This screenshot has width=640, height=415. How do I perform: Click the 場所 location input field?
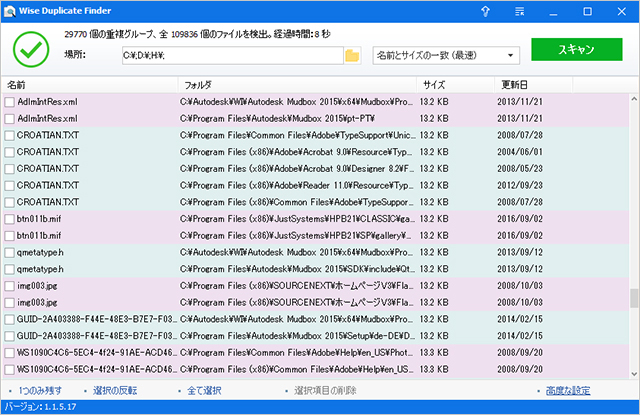coord(233,55)
